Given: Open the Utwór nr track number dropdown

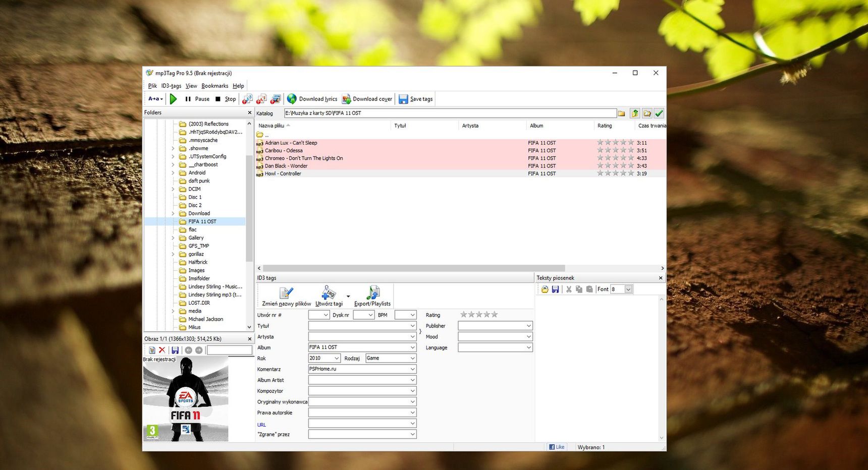Looking at the screenshot, I should pos(325,315).
